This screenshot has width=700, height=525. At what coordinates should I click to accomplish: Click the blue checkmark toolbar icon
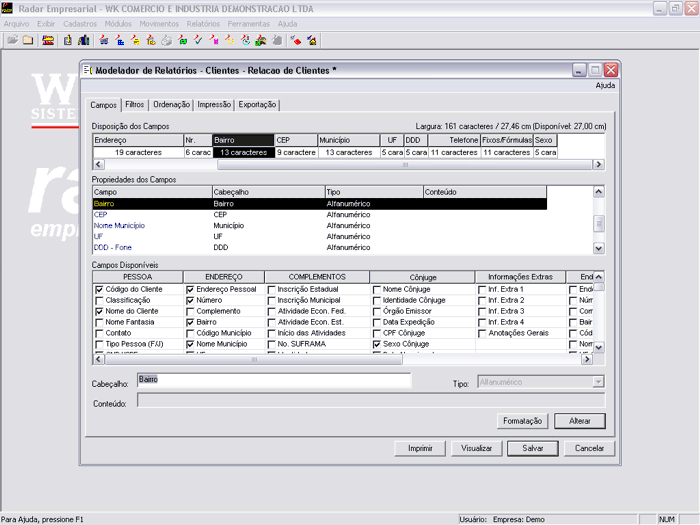(x=197, y=40)
